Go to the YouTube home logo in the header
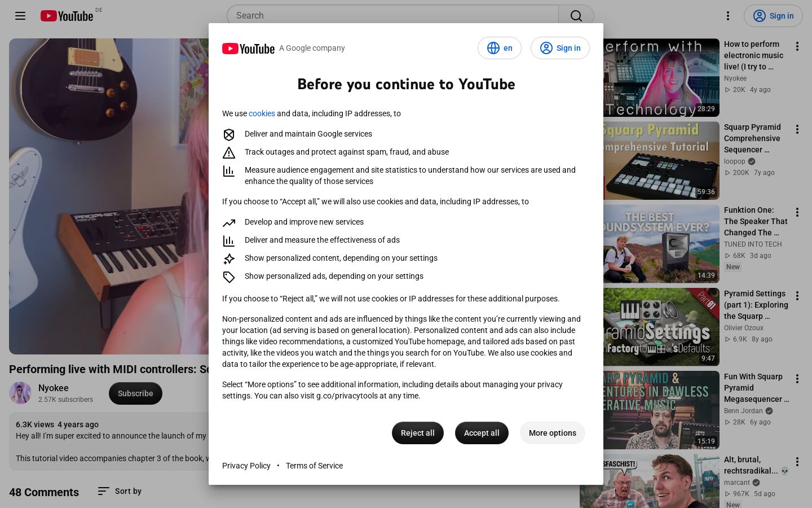The width and height of the screenshot is (812, 508). click(x=67, y=16)
